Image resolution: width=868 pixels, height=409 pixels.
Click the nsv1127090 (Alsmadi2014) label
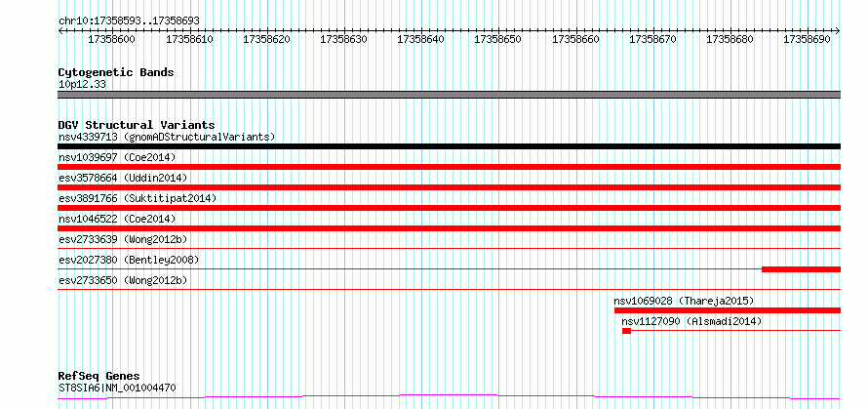[691, 321]
